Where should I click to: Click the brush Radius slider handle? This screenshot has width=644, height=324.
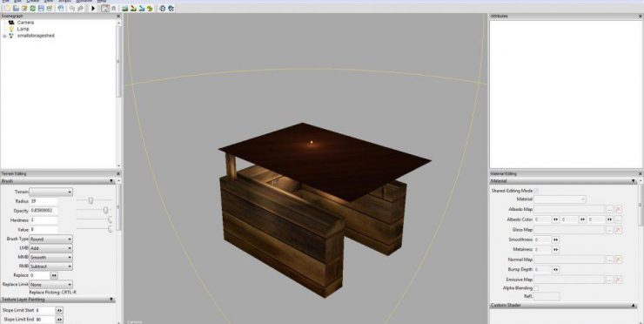(91, 200)
